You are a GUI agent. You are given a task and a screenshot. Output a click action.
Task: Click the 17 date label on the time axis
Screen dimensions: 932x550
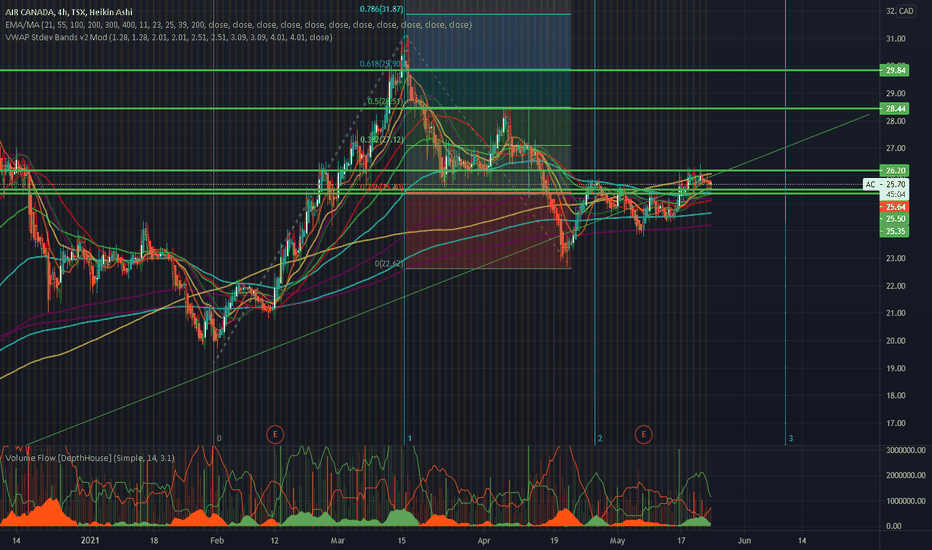[681, 540]
